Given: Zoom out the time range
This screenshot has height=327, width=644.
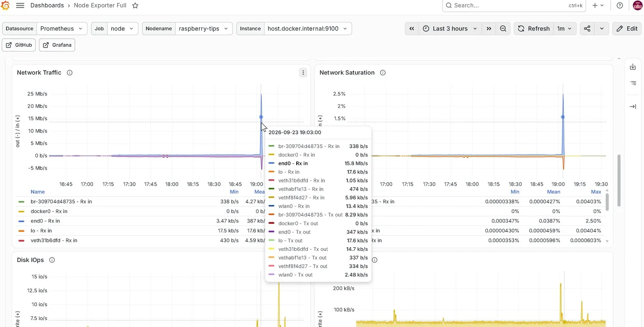Looking at the screenshot, I should coord(503,29).
